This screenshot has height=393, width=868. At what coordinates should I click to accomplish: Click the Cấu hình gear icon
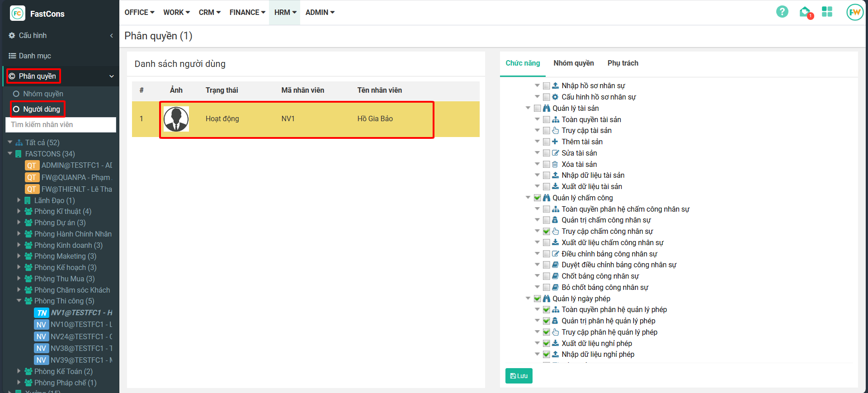pyautogui.click(x=12, y=35)
